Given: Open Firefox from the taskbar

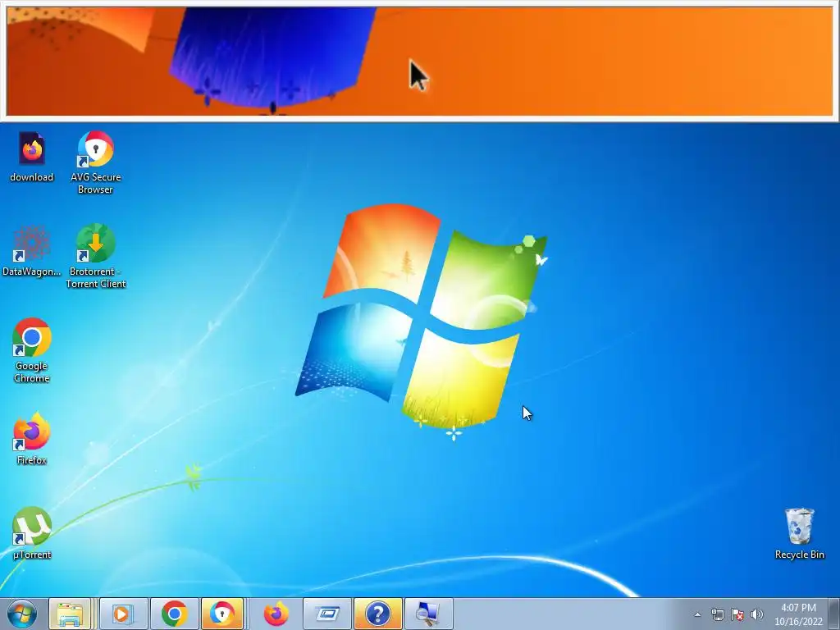Looking at the screenshot, I should (x=276, y=614).
